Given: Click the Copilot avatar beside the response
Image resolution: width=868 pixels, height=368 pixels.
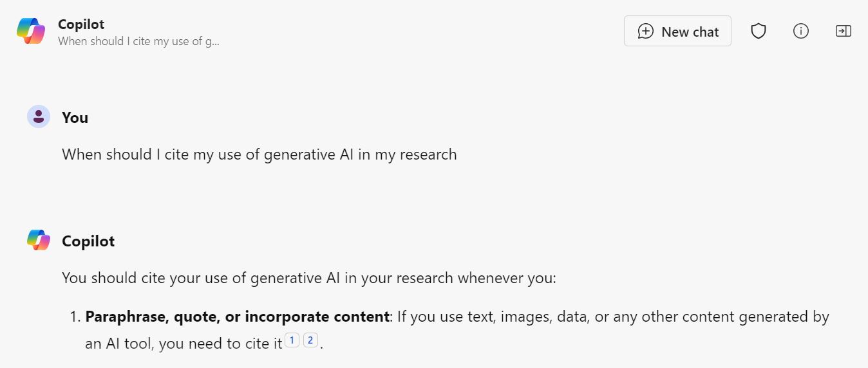Looking at the screenshot, I should coord(39,241).
